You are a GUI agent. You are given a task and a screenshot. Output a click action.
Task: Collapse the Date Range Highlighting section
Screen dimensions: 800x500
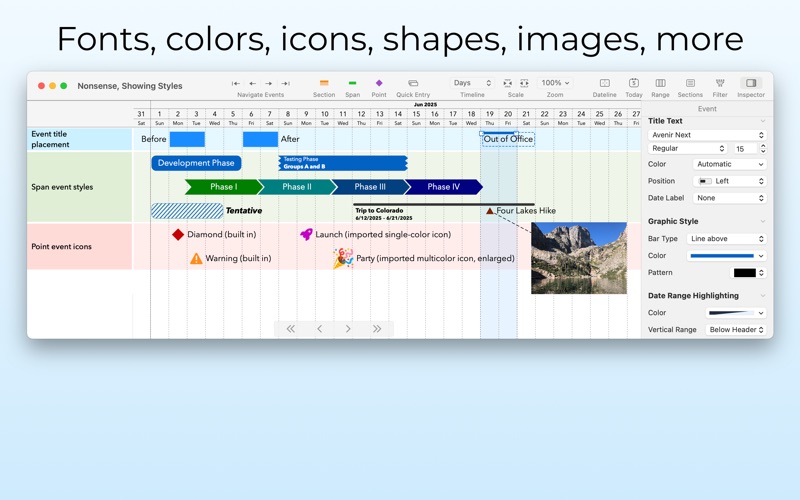pyautogui.click(x=763, y=295)
